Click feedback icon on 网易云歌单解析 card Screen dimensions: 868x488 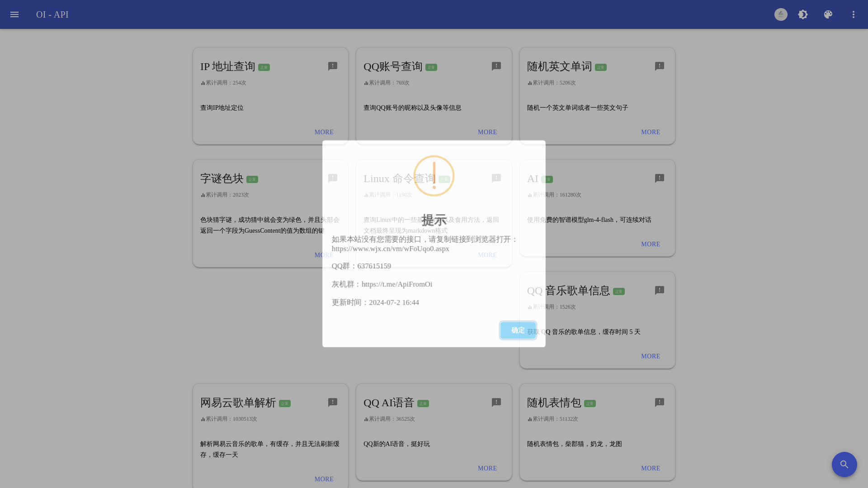[x=333, y=403]
